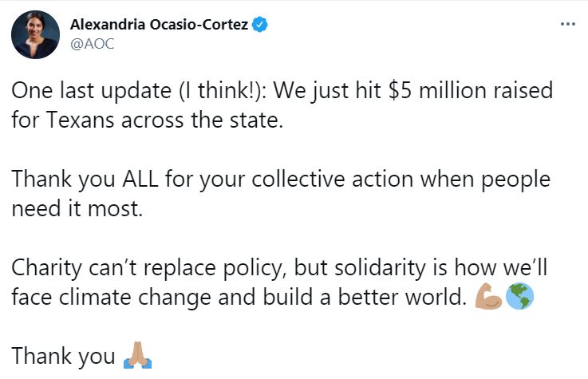Click the "collective action" phrase

tap(332, 180)
